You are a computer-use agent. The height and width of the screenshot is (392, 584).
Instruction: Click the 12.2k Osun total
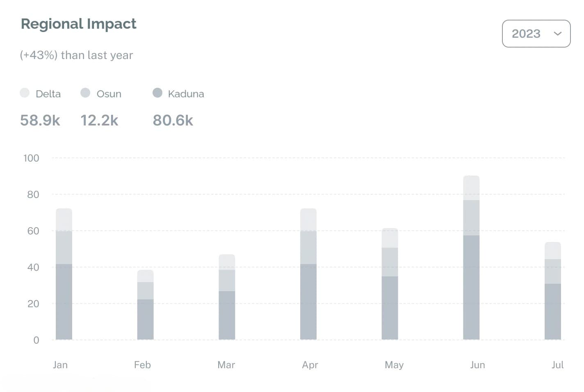pos(99,120)
